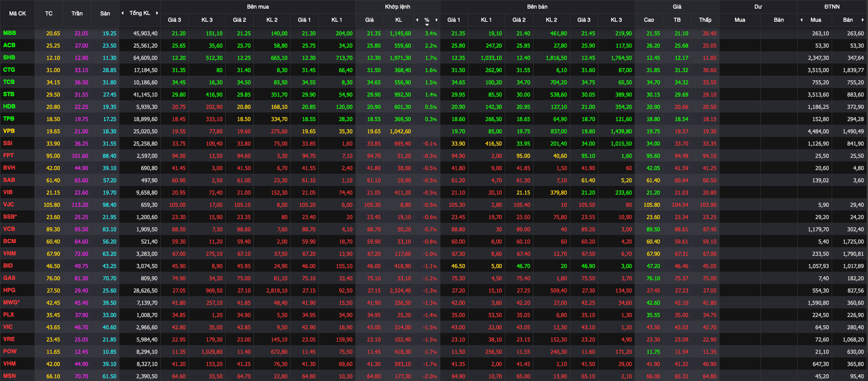
Task: Click POW KL 3 value 1,029,80
Action: pyautogui.click(x=212, y=352)
